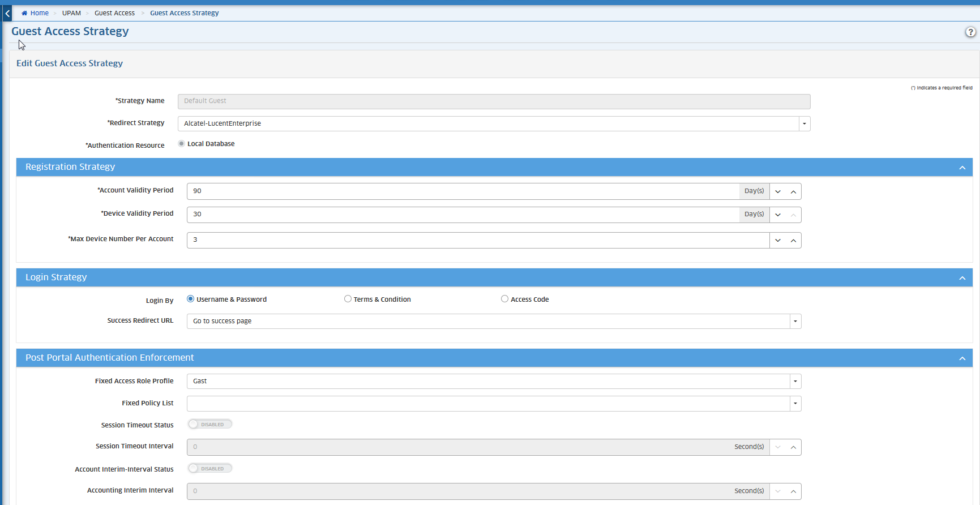Increase the Account Validity Period value
The height and width of the screenshot is (505, 980).
pos(793,192)
